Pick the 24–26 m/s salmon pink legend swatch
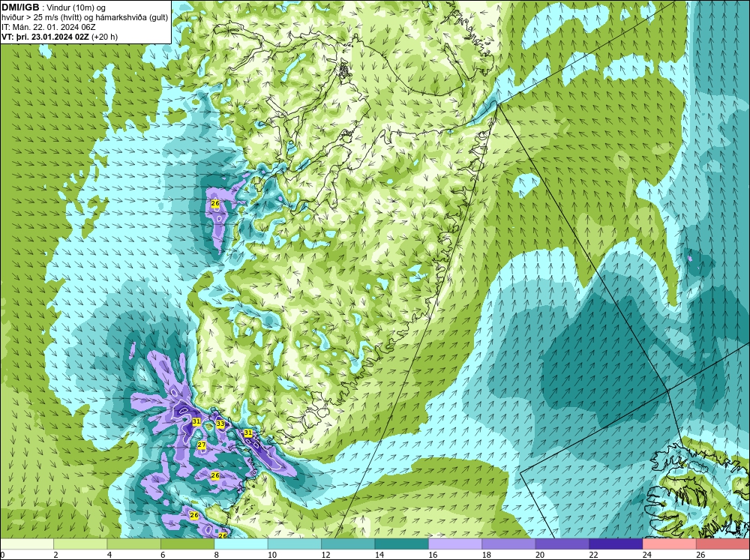This screenshot has height=560, width=750. coord(670,544)
